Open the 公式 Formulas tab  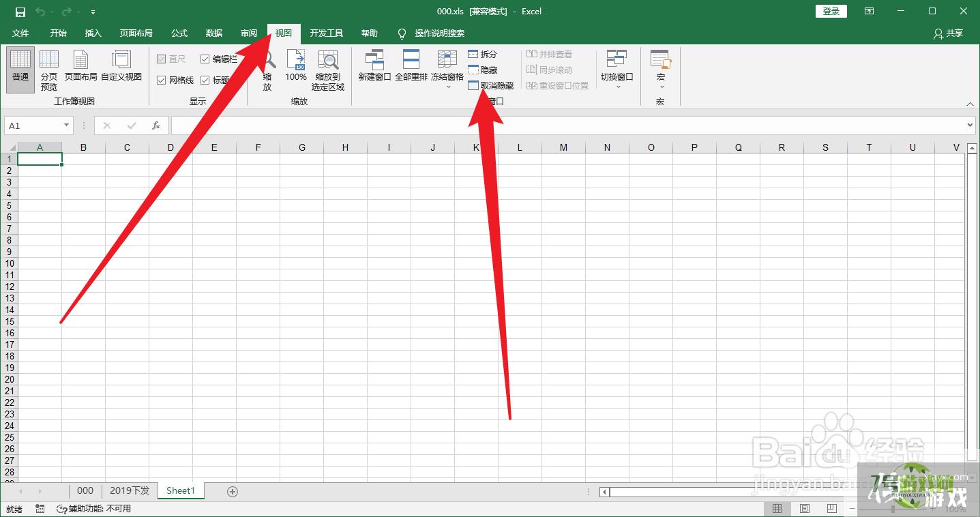pyautogui.click(x=179, y=33)
